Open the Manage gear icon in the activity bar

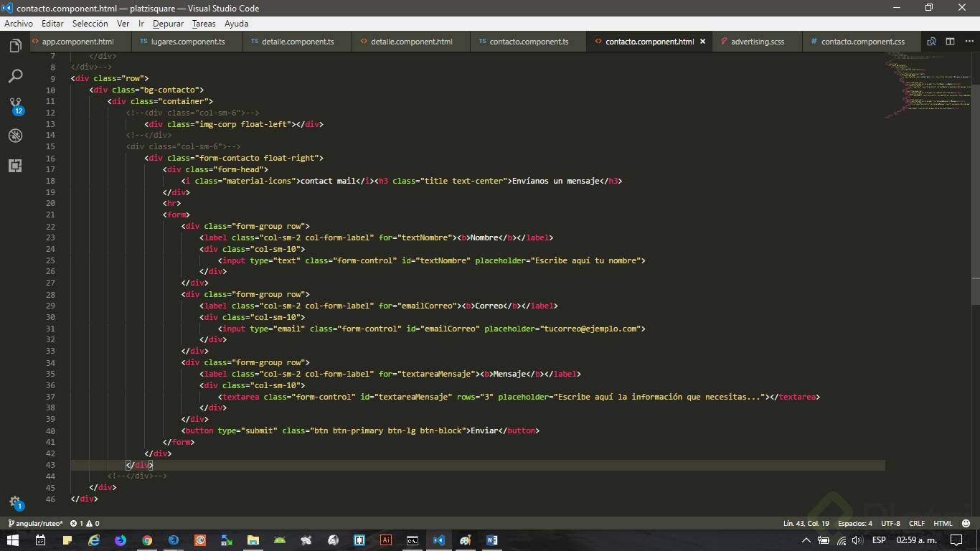point(15,502)
